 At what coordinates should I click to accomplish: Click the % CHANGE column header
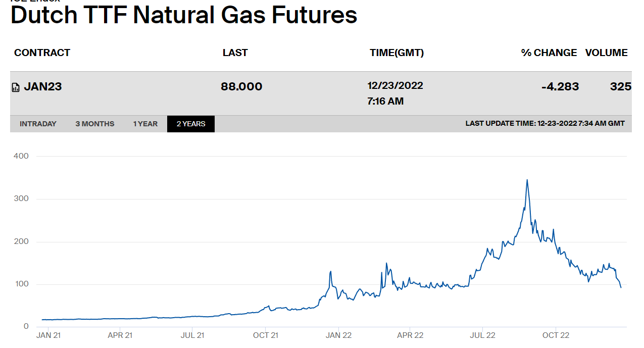(x=549, y=53)
